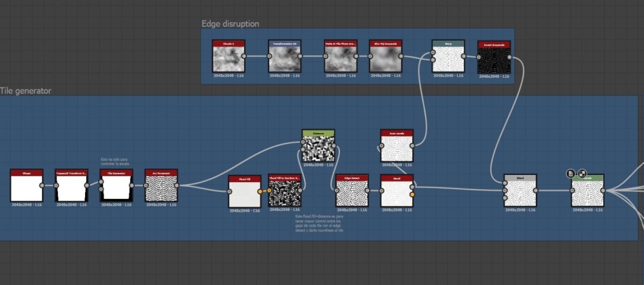Click the Edge Detect output connector
The width and height of the screenshot is (644, 285).
(368, 190)
